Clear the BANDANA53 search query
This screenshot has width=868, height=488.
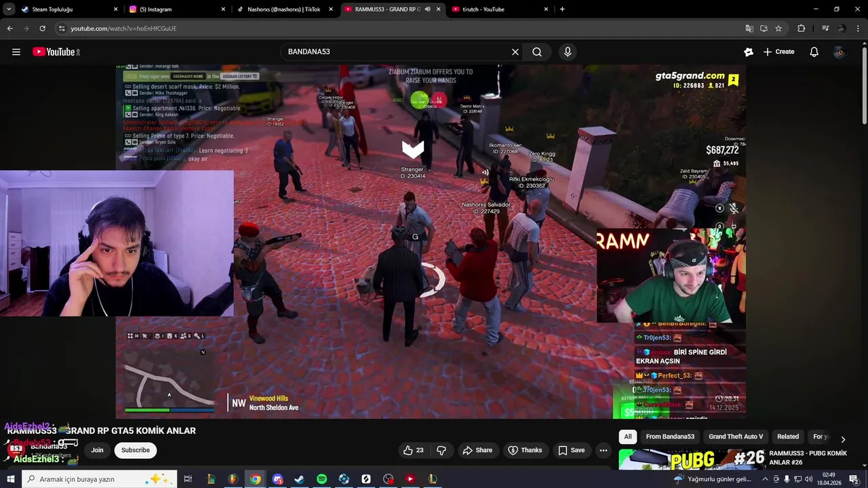pyautogui.click(x=515, y=52)
